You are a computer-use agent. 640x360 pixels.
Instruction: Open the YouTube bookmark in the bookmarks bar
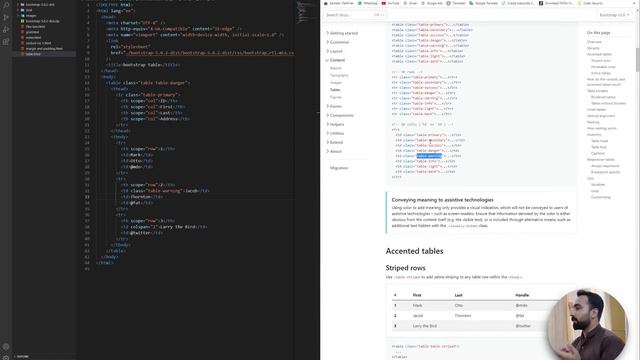point(391,3)
